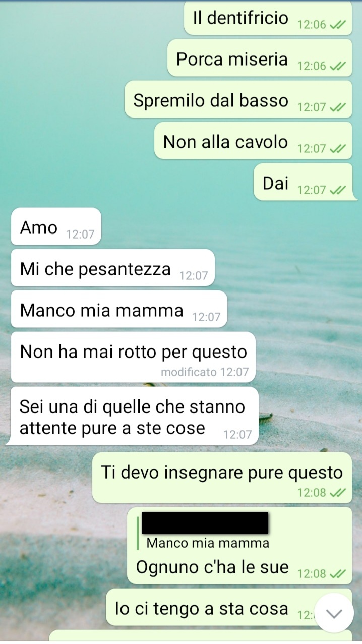The height and width of the screenshot is (644, 362).
Task: Tap double checkmarks beside 'Porca miseria'
Action: point(337,66)
